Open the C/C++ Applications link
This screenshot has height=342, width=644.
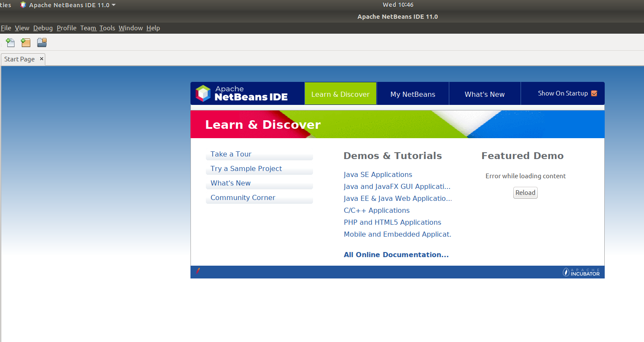coord(377,210)
